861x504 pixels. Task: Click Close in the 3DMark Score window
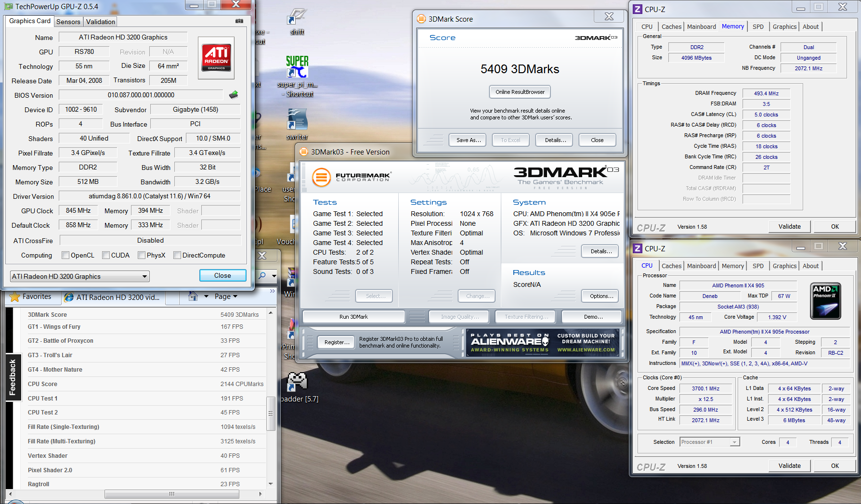[597, 140]
